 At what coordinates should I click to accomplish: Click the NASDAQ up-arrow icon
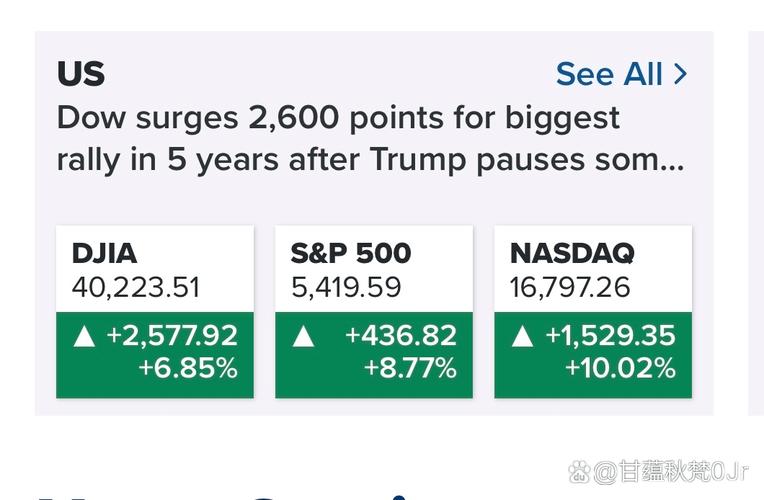[522, 336]
